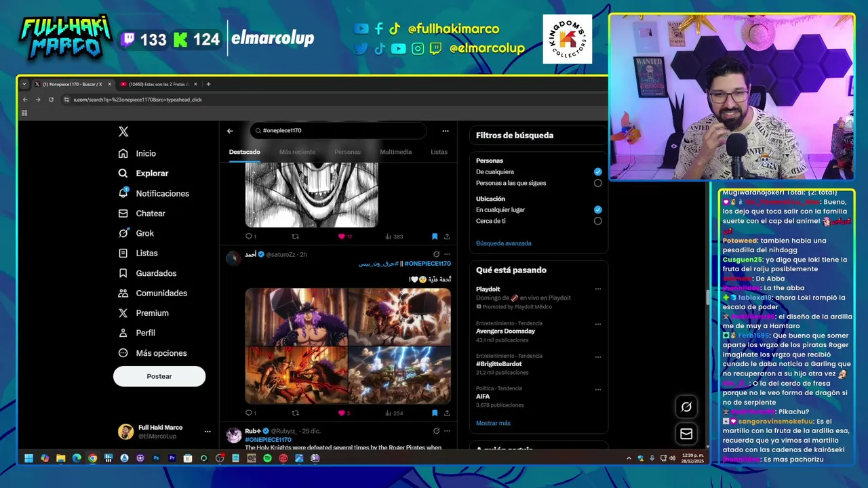Open Búsqueda avanzada link
The image size is (868, 488).
click(x=504, y=243)
